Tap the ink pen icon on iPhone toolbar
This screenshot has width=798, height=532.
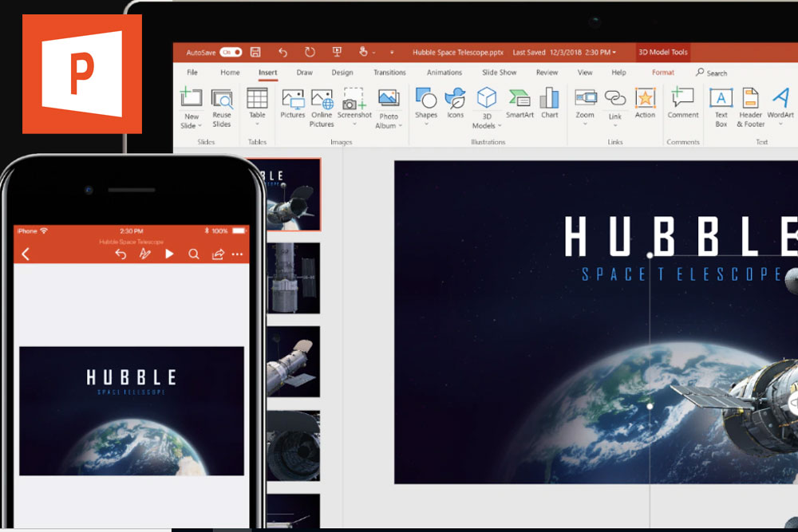coord(145,254)
